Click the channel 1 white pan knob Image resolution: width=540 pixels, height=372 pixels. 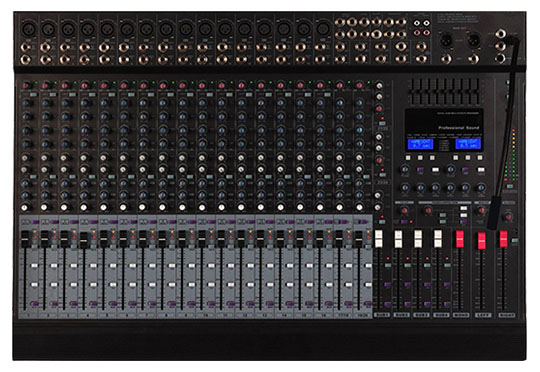(x=24, y=208)
